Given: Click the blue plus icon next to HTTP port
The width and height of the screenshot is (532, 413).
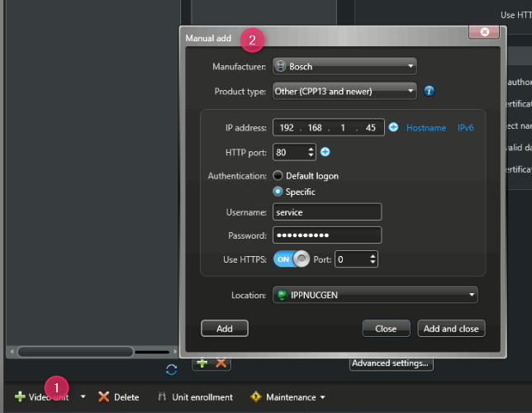Looking at the screenshot, I should [x=325, y=152].
